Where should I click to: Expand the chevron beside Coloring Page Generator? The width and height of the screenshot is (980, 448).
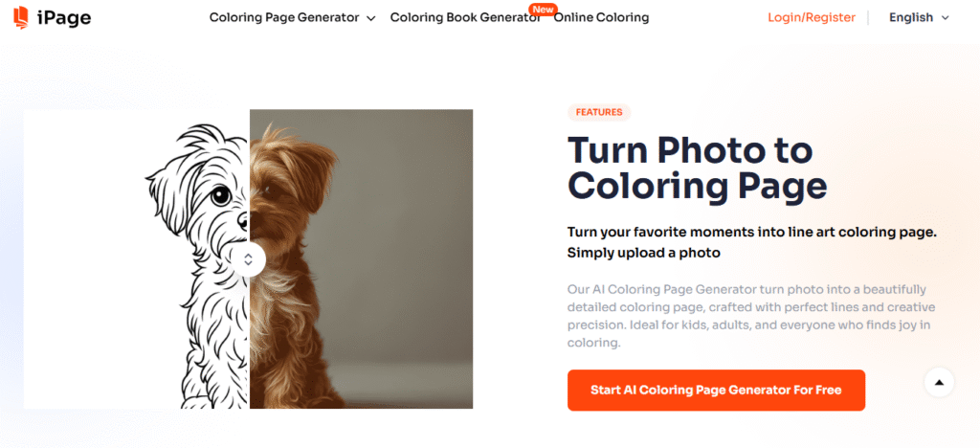click(x=370, y=18)
